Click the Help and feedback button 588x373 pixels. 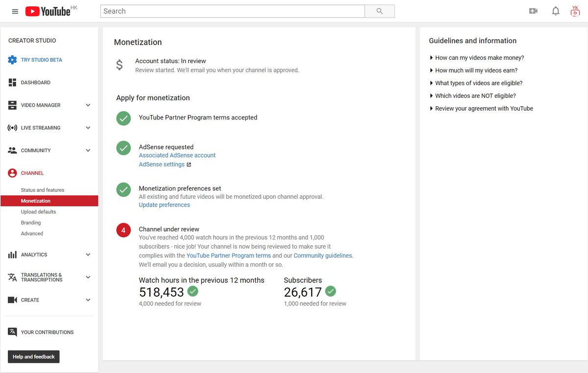tap(34, 357)
